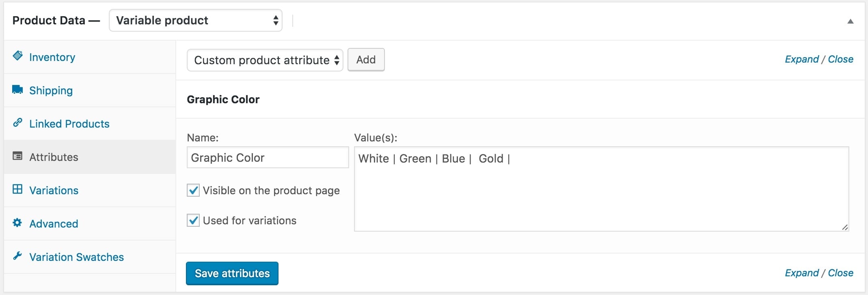
Task: Click the Inventory tag icon
Action: click(x=17, y=56)
